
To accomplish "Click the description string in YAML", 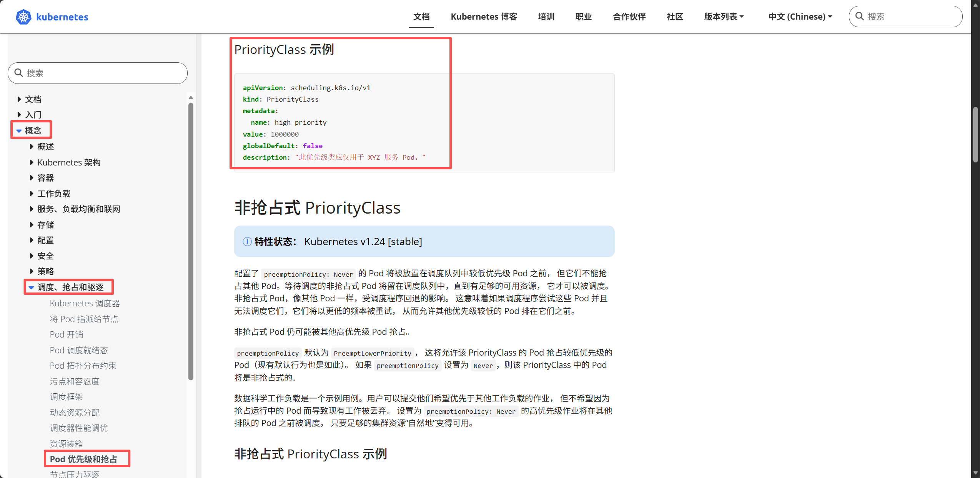I will coord(360,157).
